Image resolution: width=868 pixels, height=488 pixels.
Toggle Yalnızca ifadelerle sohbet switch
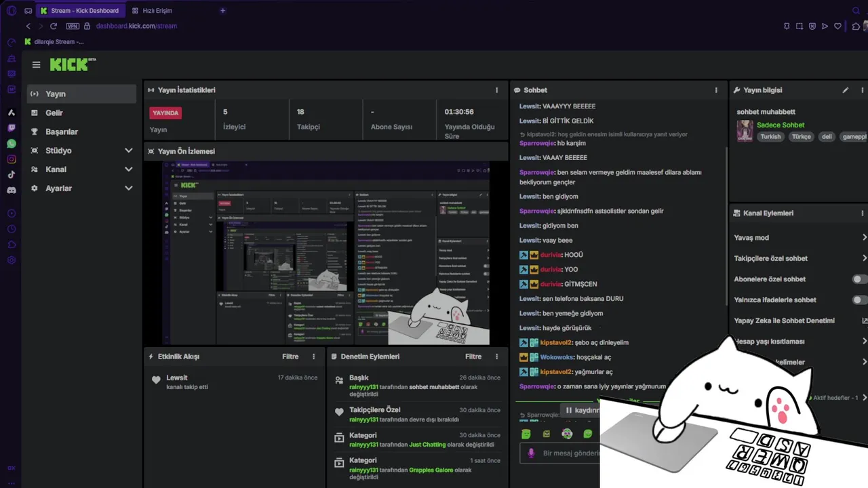(859, 300)
